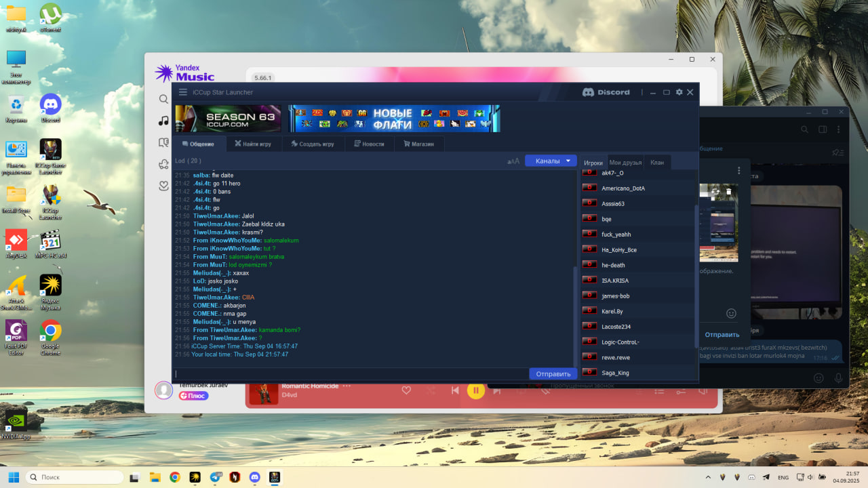Open Yandex Music user profile avatar
Screen dimensions: 868x488
(163, 390)
